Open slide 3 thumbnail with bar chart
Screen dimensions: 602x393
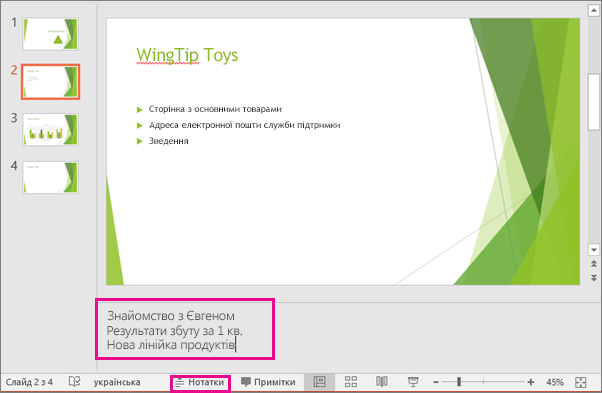pos(50,129)
